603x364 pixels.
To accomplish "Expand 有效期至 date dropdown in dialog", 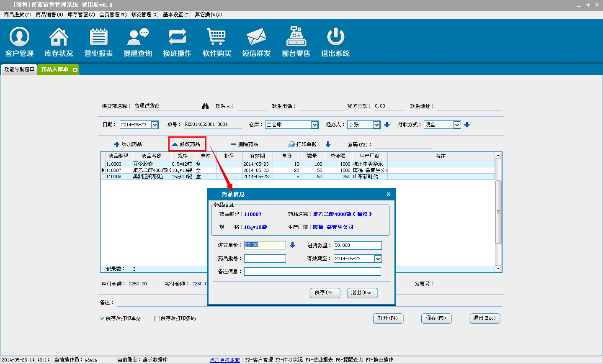I will [x=378, y=259].
